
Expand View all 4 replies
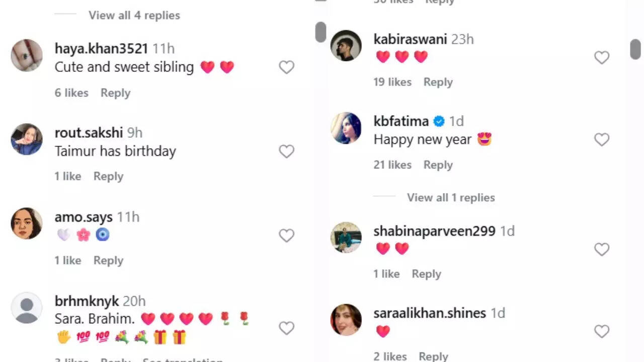coord(134,15)
